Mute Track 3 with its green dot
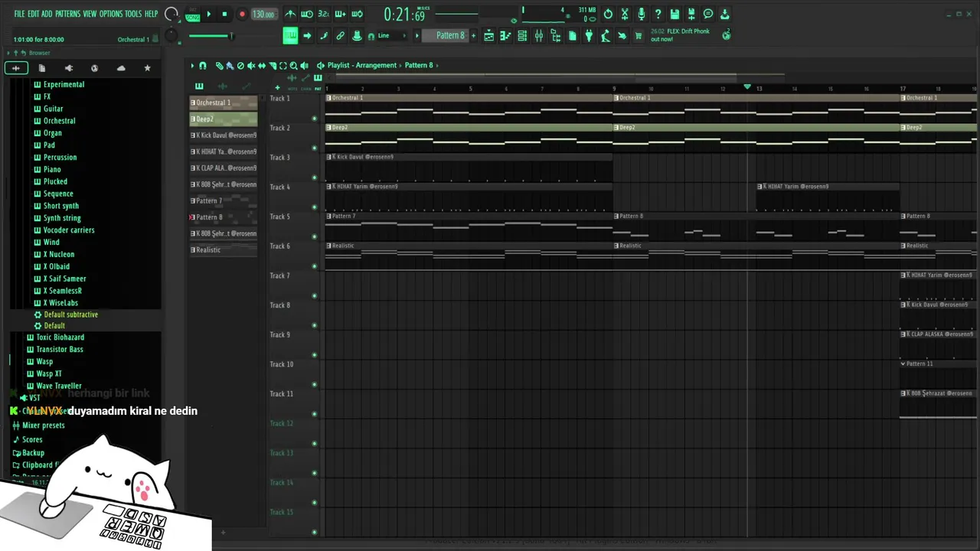Viewport: 980px width, 551px height. [x=314, y=178]
